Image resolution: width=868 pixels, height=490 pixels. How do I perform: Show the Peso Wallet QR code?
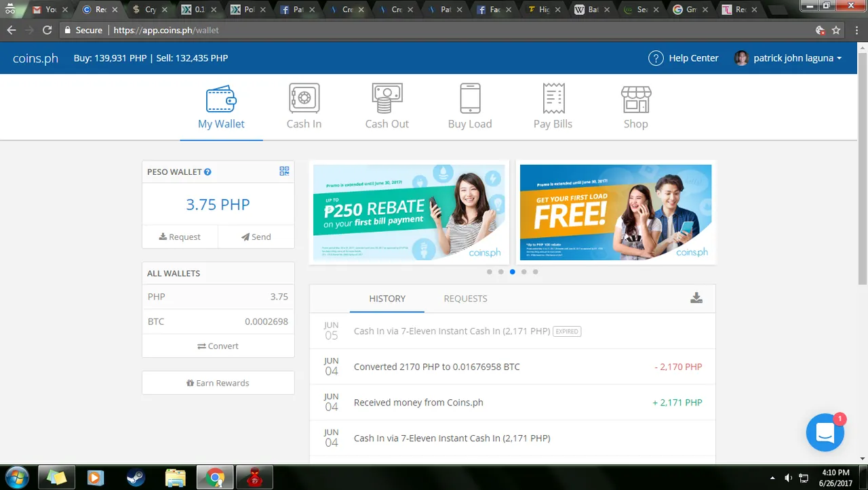pos(284,171)
